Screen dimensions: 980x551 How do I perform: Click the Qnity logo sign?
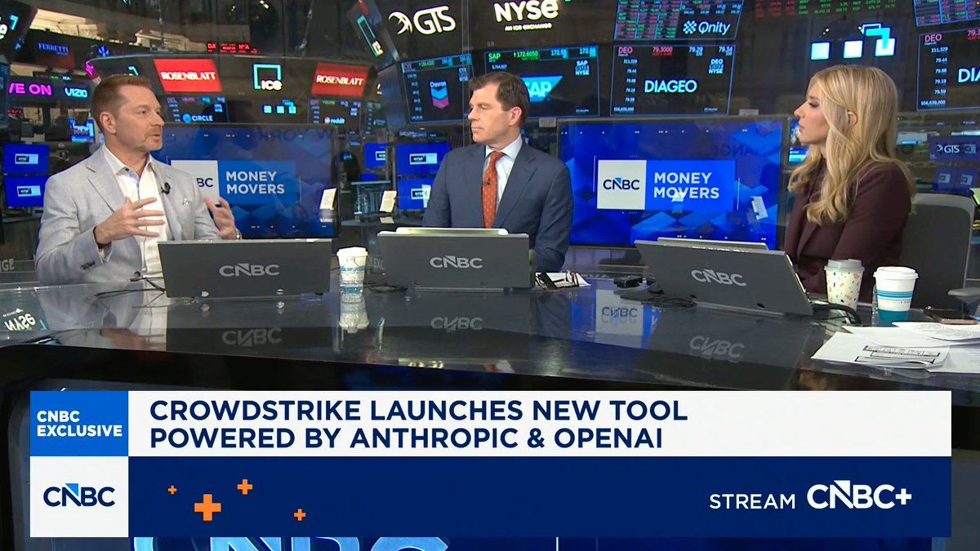[706, 27]
